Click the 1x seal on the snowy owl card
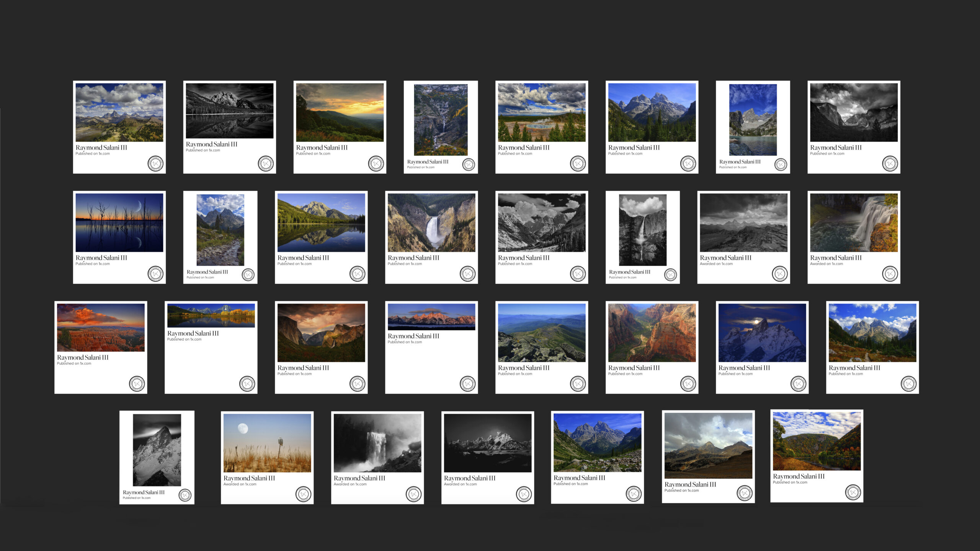 [303, 494]
